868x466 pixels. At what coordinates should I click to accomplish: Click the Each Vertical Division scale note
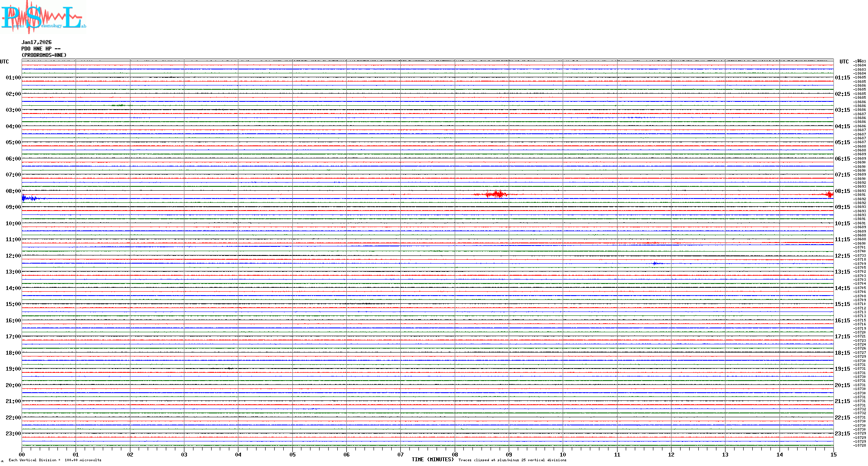point(55,460)
